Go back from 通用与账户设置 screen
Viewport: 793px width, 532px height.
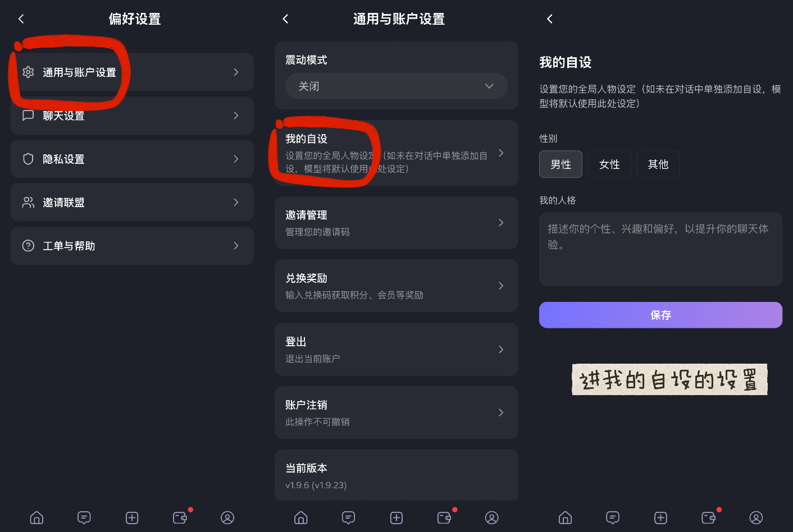[x=285, y=19]
